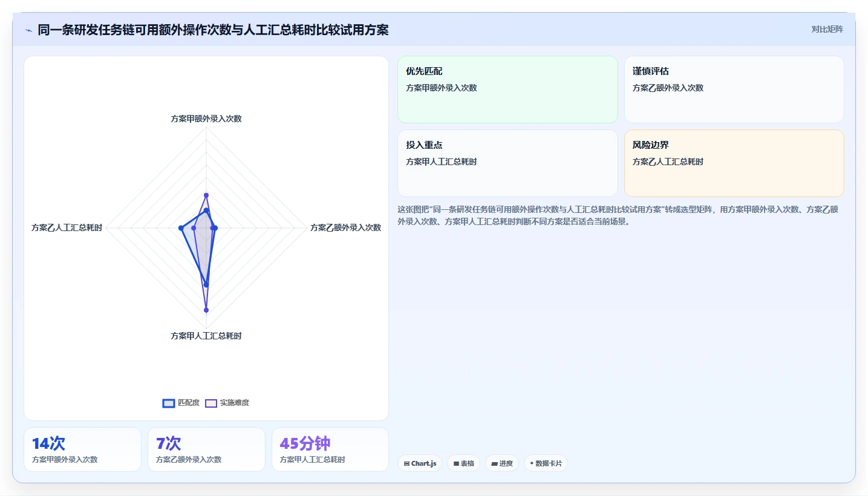Toggle the 匹配度 legend series
Image resolution: width=868 pixels, height=496 pixels.
click(x=181, y=403)
